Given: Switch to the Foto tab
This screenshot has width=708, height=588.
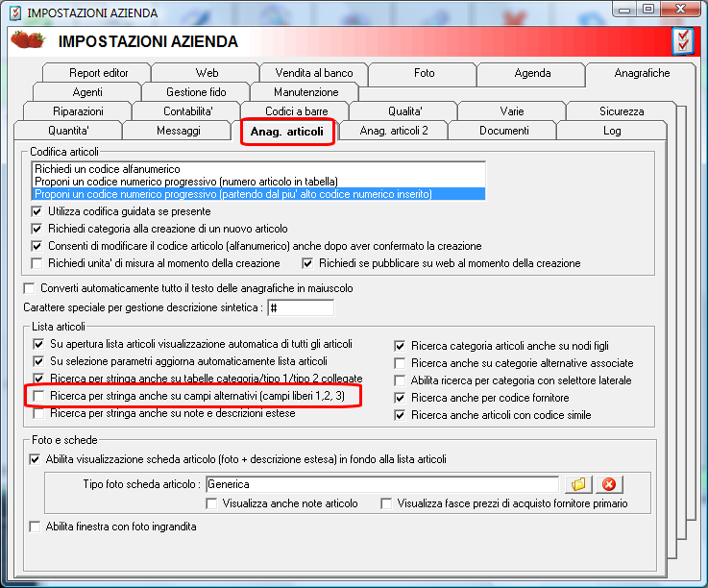Looking at the screenshot, I should pos(424,73).
